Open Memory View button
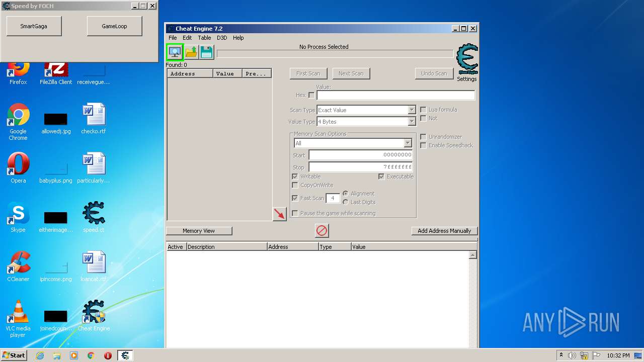Image resolution: width=644 pixels, height=362 pixels. click(x=199, y=231)
